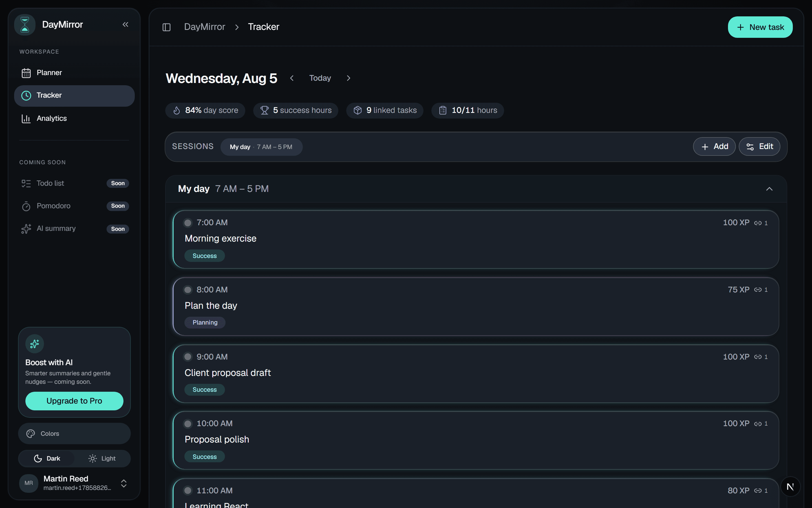This screenshot has height=508, width=812.
Task: Click the link icon on Client proposal draft
Action: coord(758,357)
